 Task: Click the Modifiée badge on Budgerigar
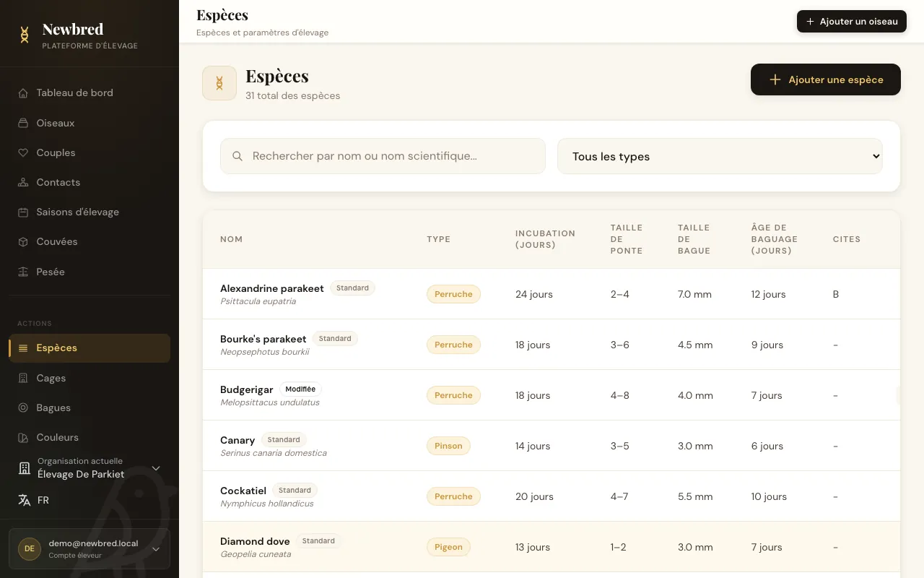300,389
